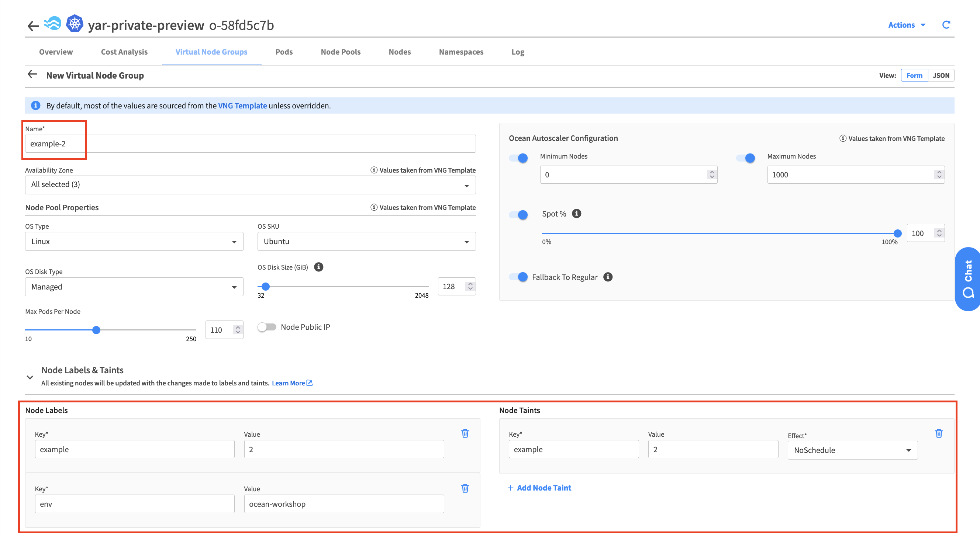
Task: Open the OS Type dropdown showing Linux
Action: [134, 242]
